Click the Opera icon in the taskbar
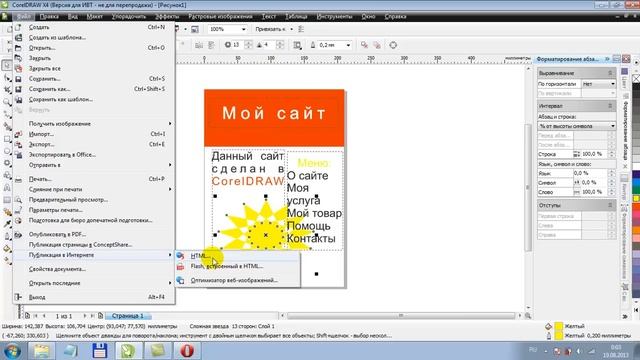The width and height of the screenshot is (640, 360). tap(187, 351)
